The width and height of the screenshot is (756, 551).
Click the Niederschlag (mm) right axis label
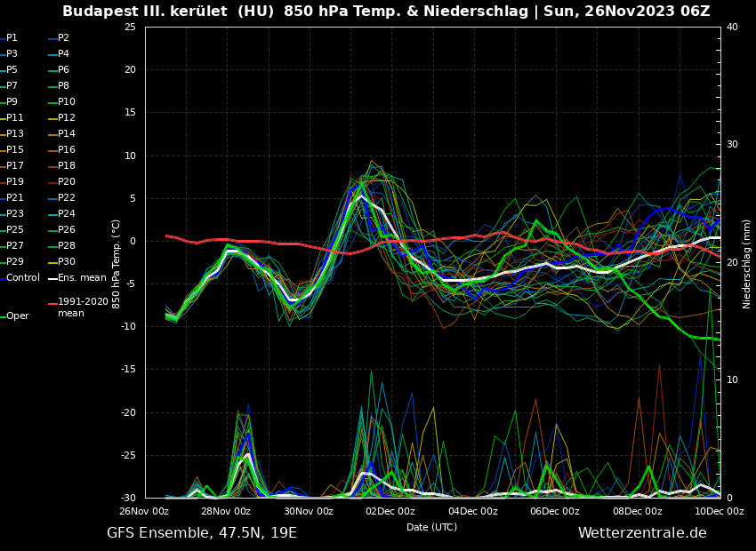pyautogui.click(x=747, y=264)
